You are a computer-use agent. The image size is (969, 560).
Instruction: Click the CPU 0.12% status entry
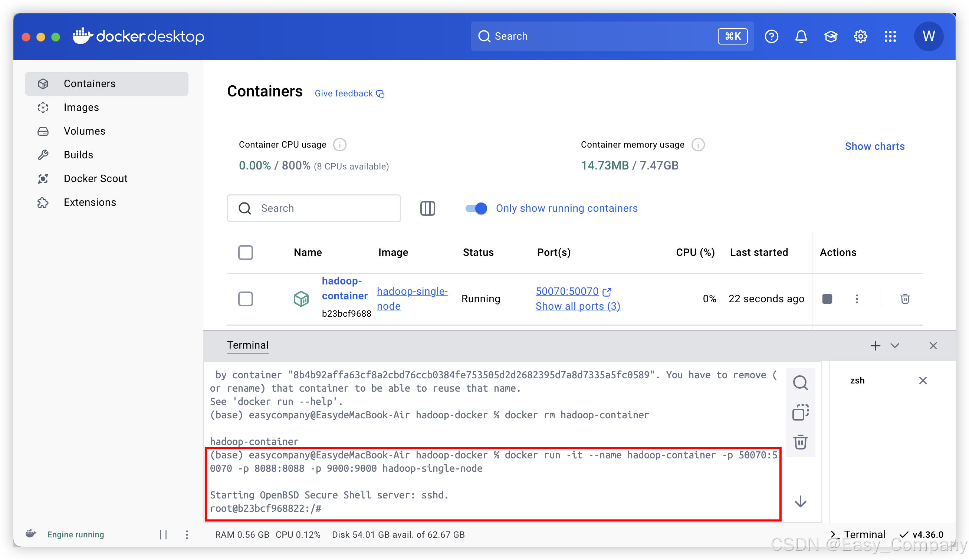click(298, 534)
